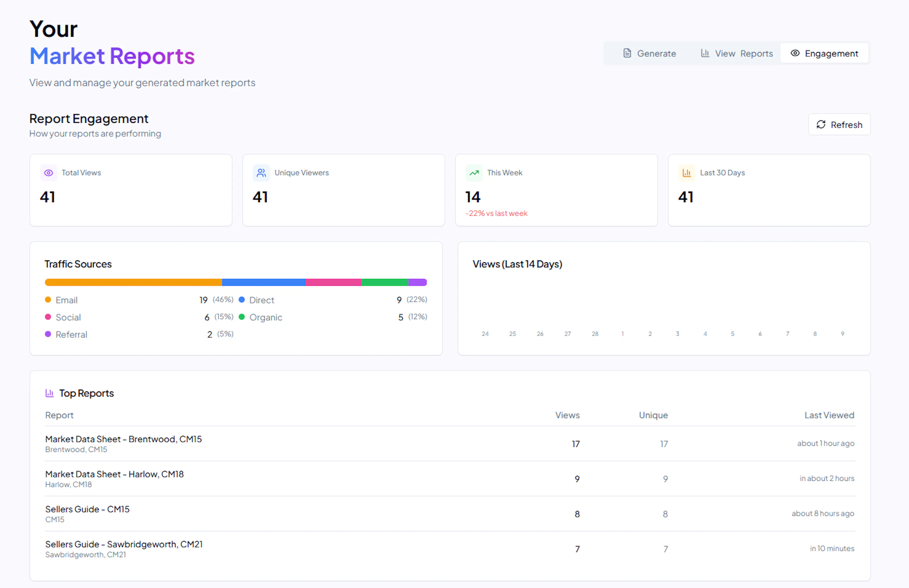Click the green trend icon on This Week
909x588 pixels.
474,173
